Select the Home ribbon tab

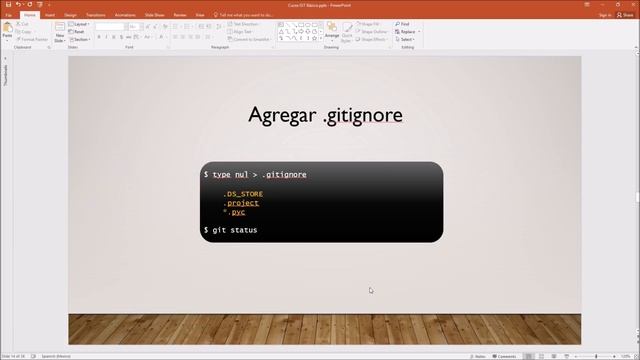pyautogui.click(x=30, y=15)
